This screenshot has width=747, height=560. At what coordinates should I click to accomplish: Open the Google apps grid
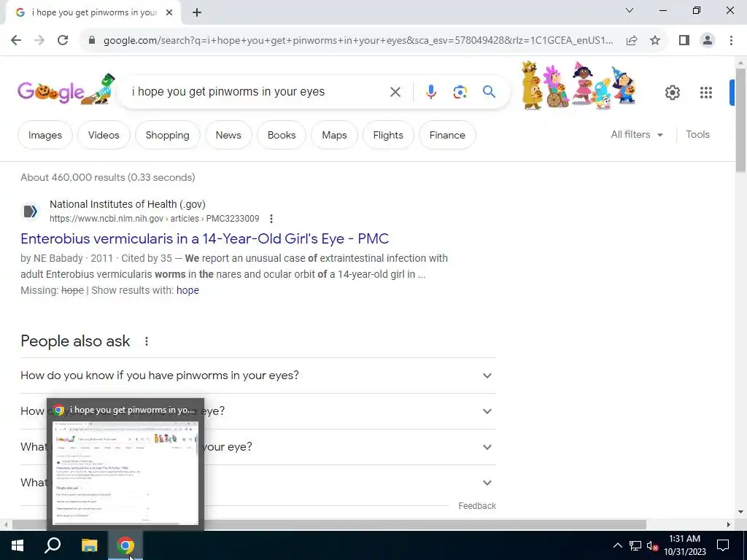[x=706, y=93]
